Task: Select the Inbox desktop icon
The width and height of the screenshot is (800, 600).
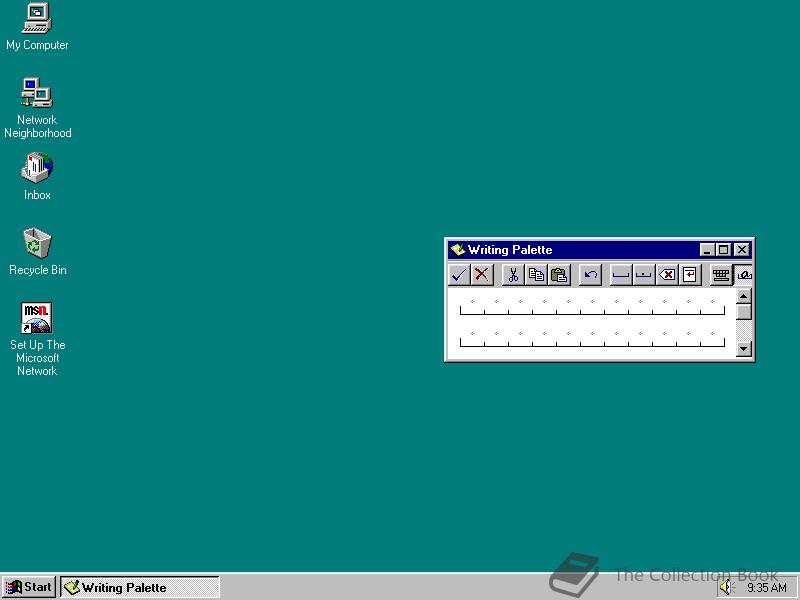Action: (37, 176)
